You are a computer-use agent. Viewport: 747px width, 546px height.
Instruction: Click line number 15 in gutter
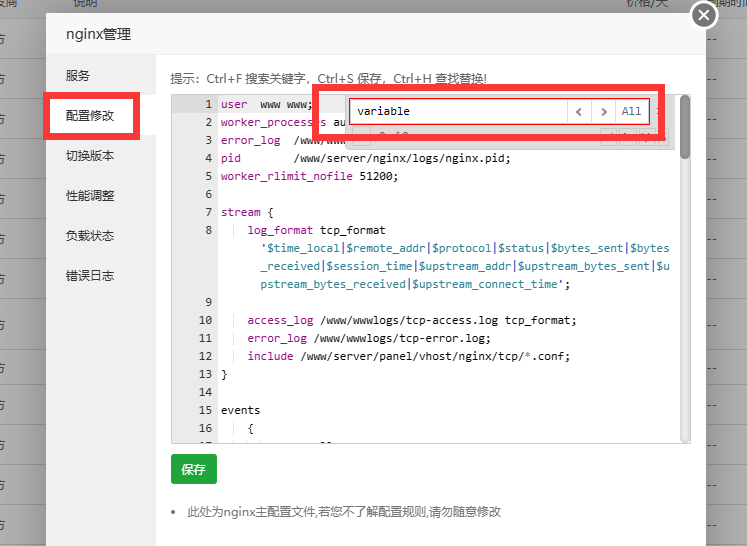click(x=205, y=410)
